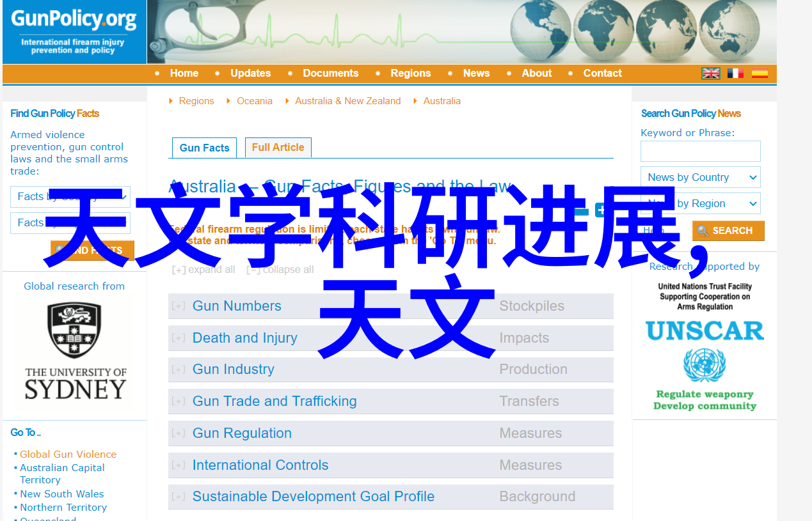Toggle the Gun Industry plus icon

coord(179,369)
